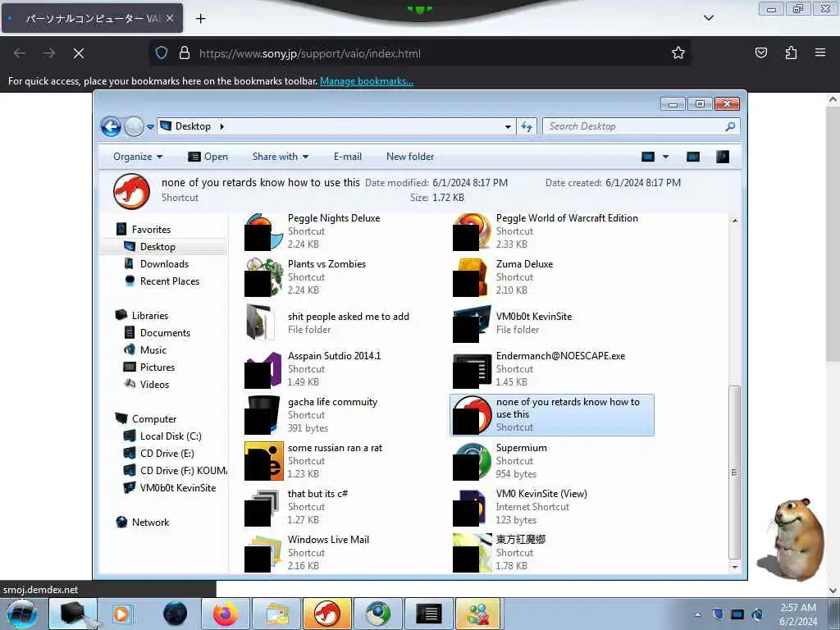Click the Sony VAIO browser tab
840x630 pixels.
tap(92, 18)
